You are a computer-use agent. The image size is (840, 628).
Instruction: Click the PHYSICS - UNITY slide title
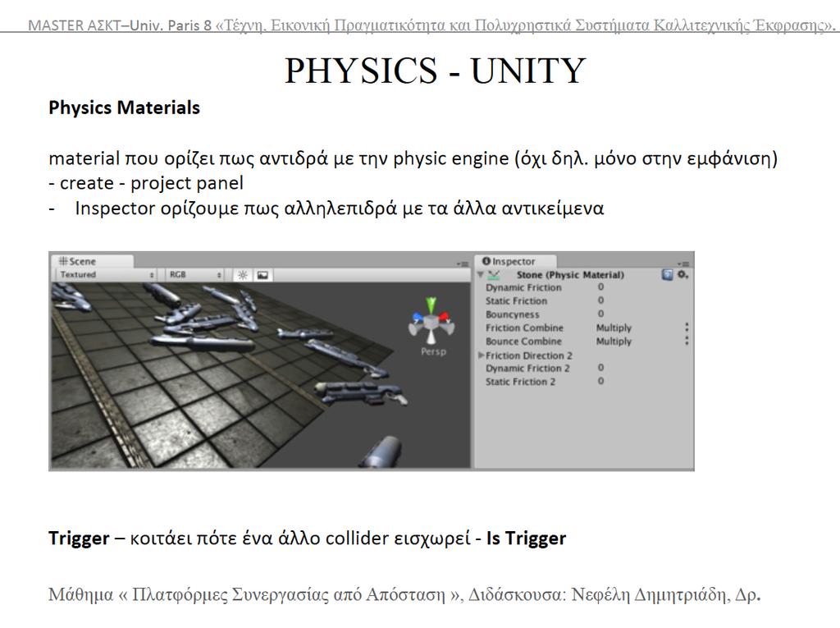435,71
